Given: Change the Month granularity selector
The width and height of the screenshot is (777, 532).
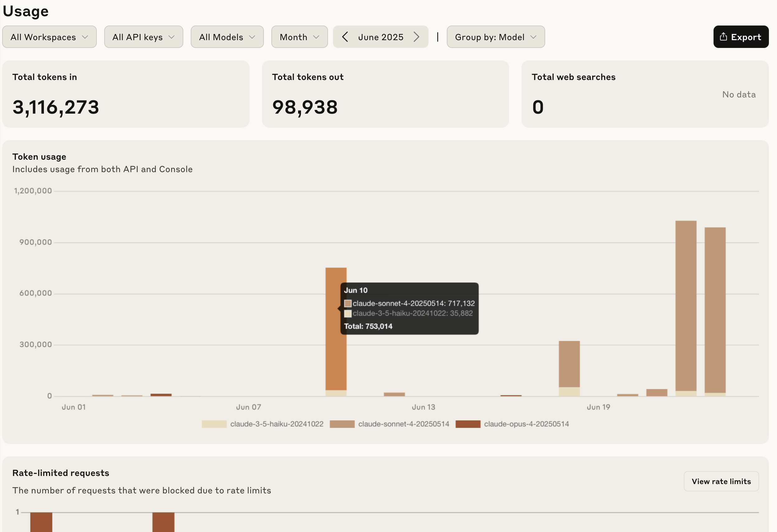Looking at the screenshot, I should click(299, 37).
